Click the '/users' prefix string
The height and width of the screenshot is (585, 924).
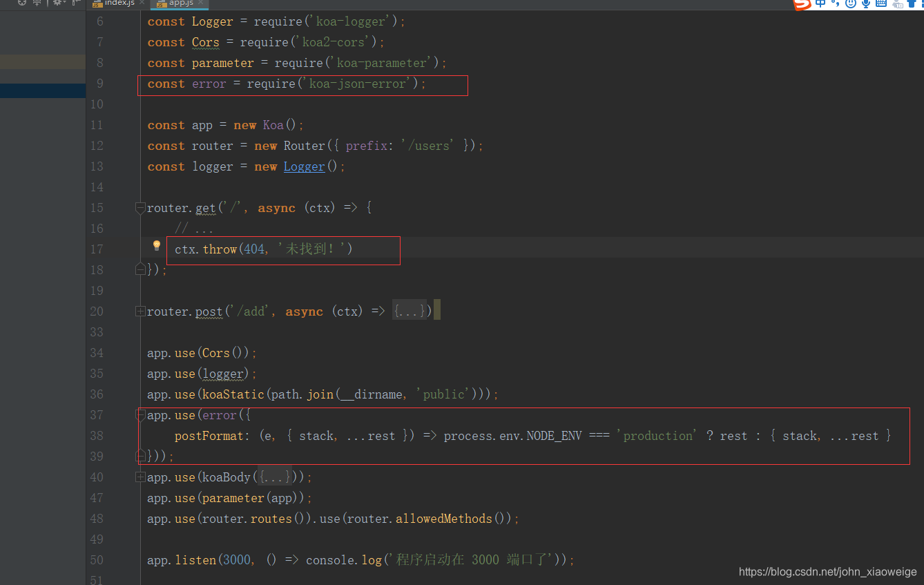(x=429, y=146)
